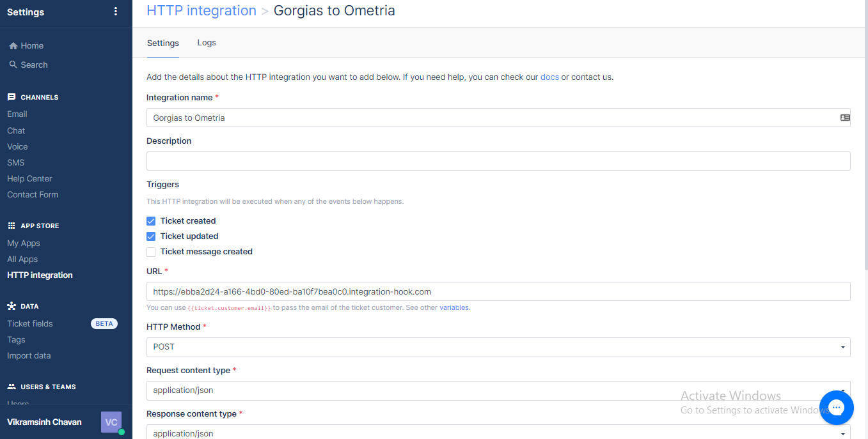Click the Integration name field

tap(498, 118)
